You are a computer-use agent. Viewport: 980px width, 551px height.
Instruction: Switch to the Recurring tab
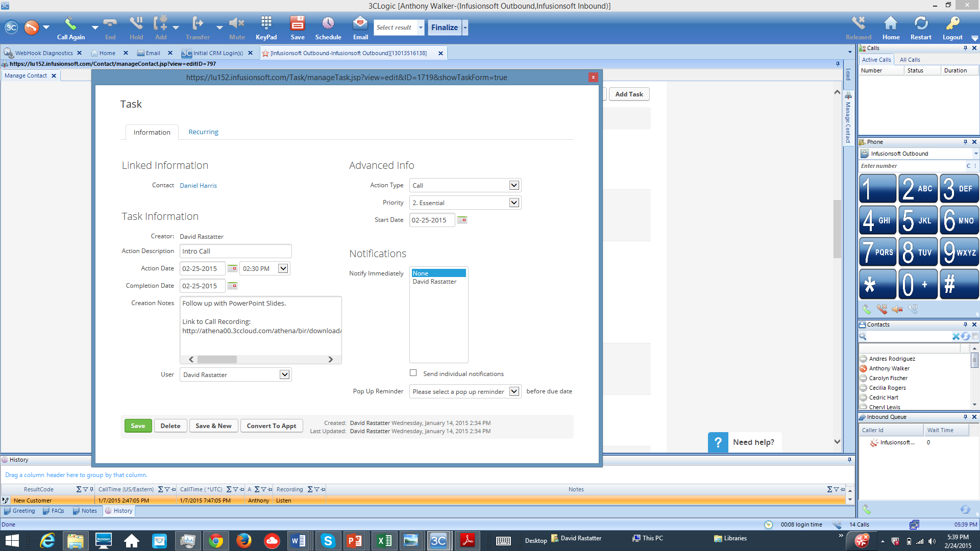click(203, 132)
